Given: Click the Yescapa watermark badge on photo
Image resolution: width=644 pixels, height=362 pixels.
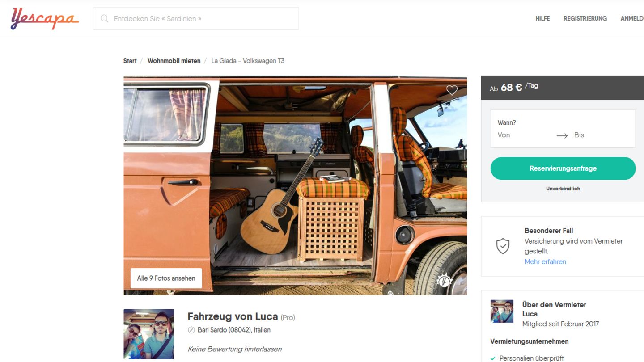Looking at the screenshot, I should coord(444,281).
